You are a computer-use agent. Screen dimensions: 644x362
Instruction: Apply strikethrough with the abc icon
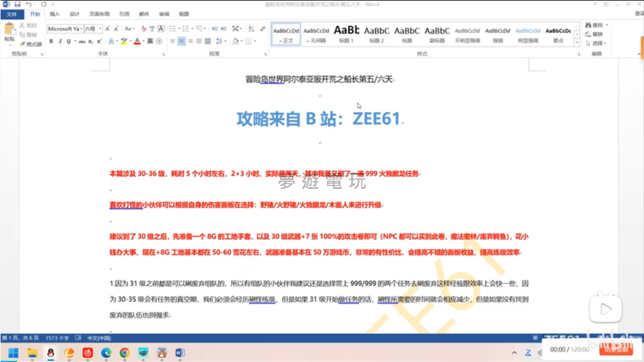click(x=82, y=41)
